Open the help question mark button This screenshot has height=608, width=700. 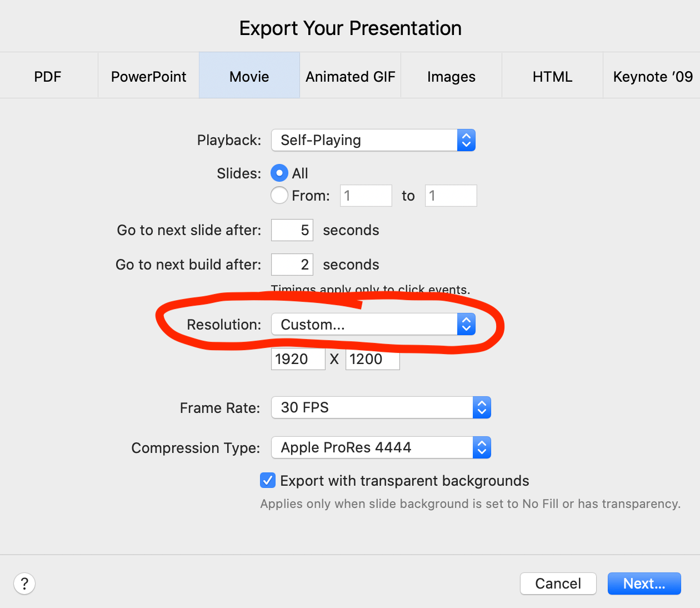click(x=24, y=584)
